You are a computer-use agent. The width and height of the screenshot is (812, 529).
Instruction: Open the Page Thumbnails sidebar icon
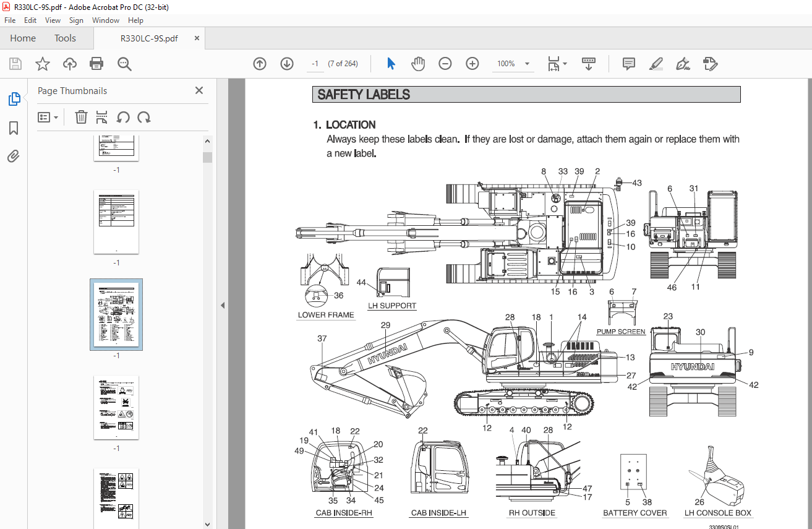[x=14, y=99]
